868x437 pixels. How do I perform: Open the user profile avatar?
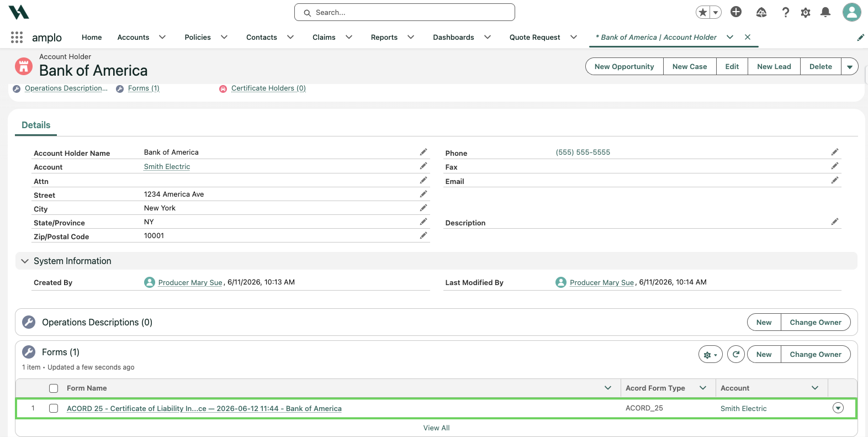(x=851, y=12)
